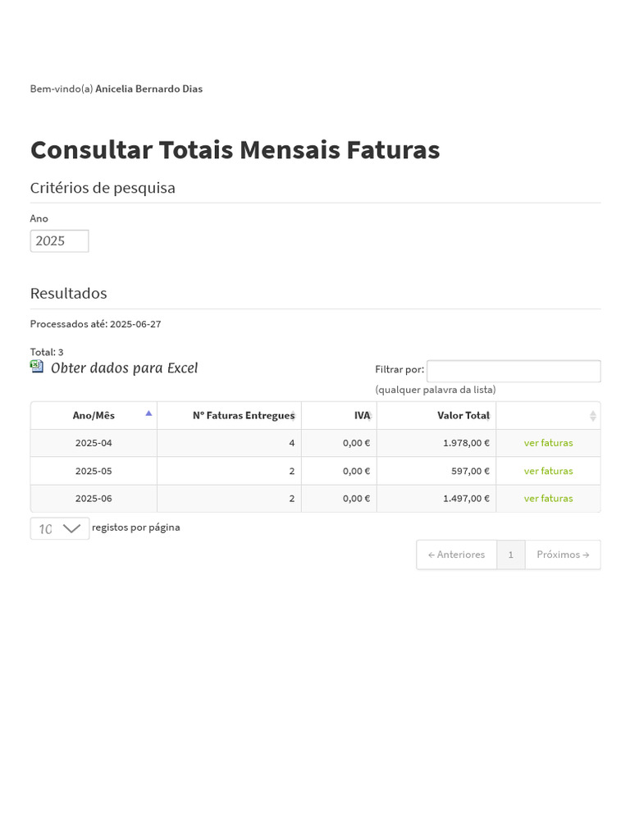Click the Ano/Mês blue sort arrow
The image size is (630, 840).
pyautogui.click(x=148, y=413)
